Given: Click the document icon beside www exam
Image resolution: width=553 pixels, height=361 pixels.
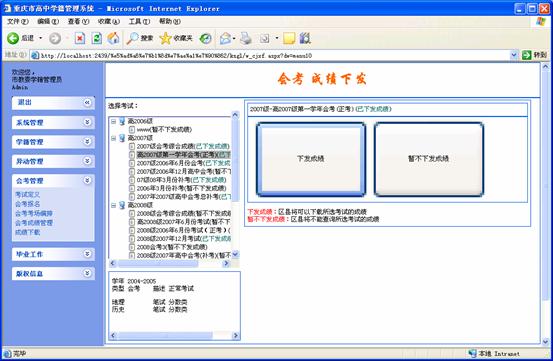Looking at the screenshot, I should tap(132, 129).
